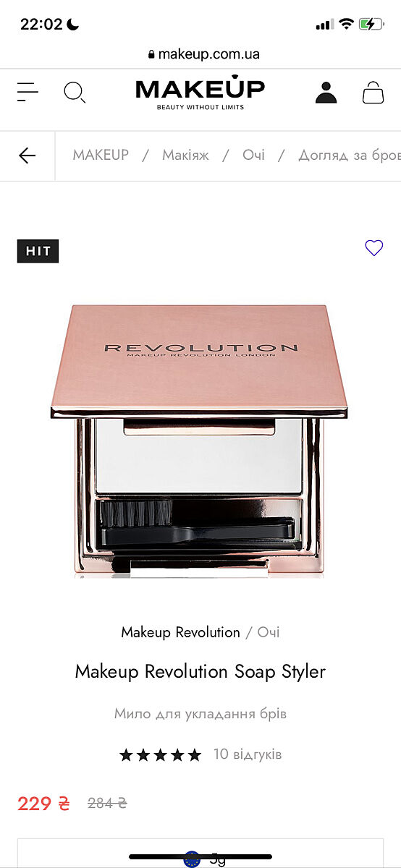
Task: Open the Макіяж breadcrumb
Action: (185, 155)
